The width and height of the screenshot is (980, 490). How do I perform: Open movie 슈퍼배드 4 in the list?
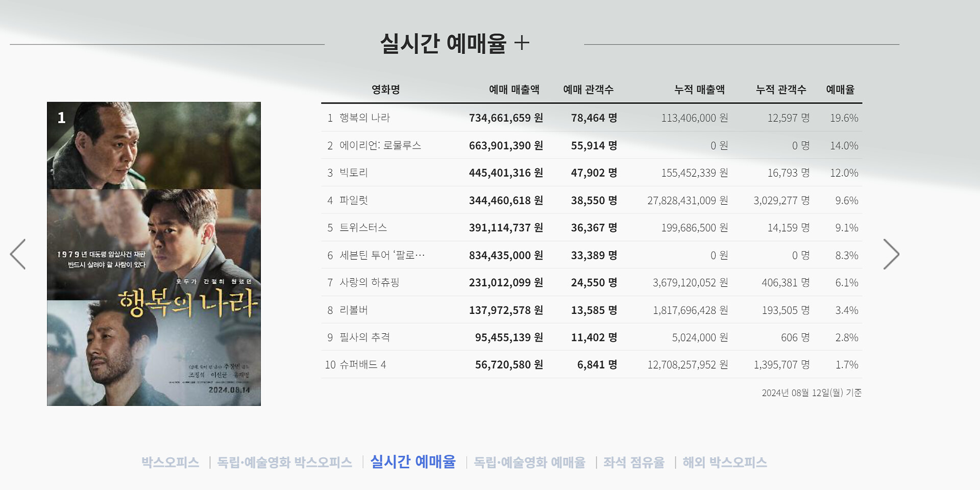tap(362, 365)
